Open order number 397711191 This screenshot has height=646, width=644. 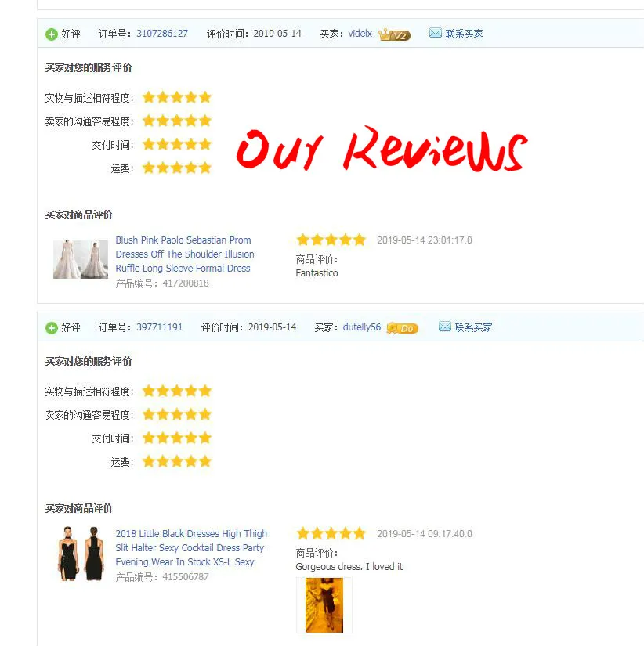[159, 327]
